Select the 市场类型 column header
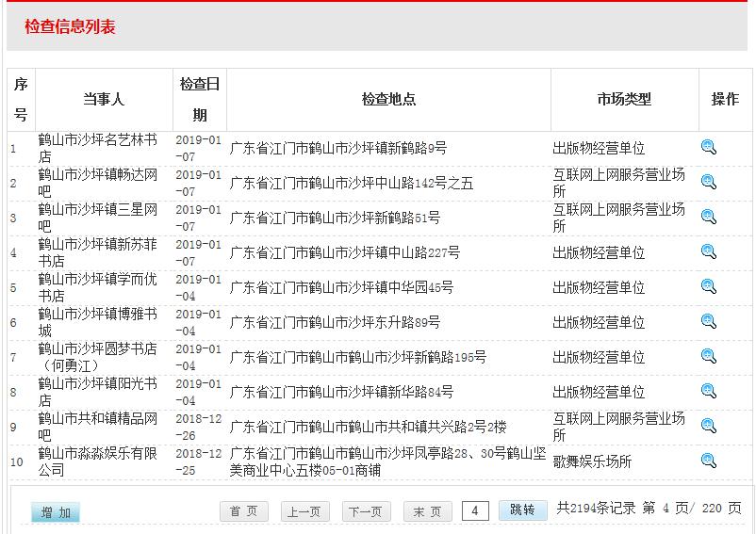 624,99
